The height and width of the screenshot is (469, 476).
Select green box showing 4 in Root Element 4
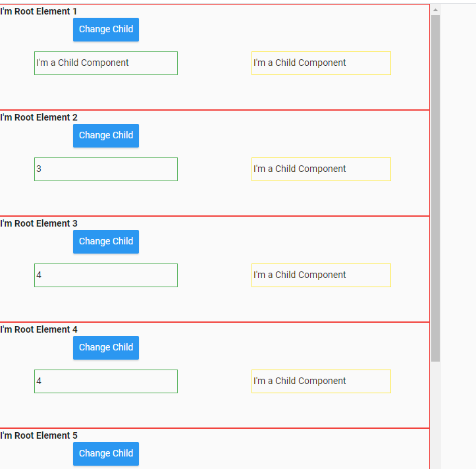point(105,381)
